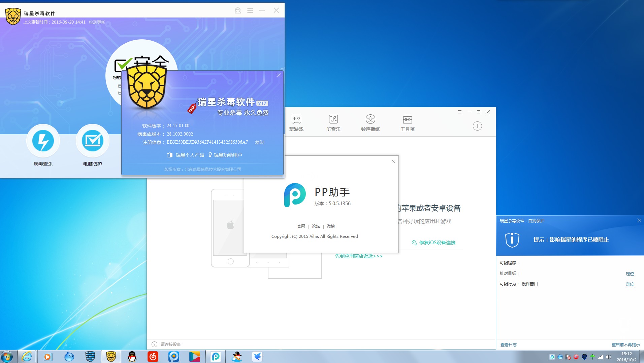Open the 电脑防护 computer protection icon

(92, 141)
